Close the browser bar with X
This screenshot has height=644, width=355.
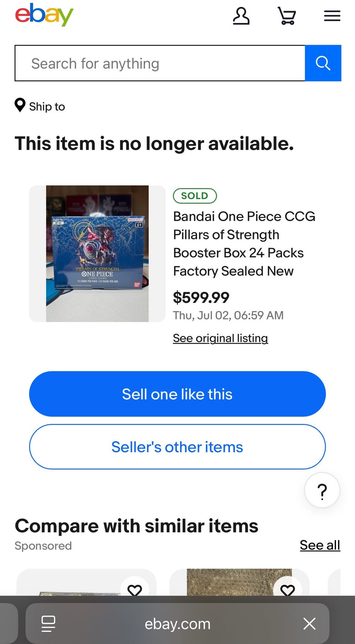point(309,624)
